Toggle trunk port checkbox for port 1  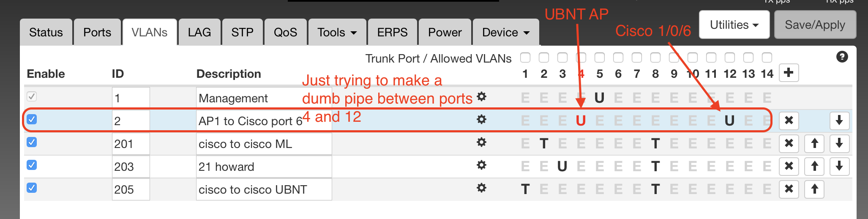(525, 57)
